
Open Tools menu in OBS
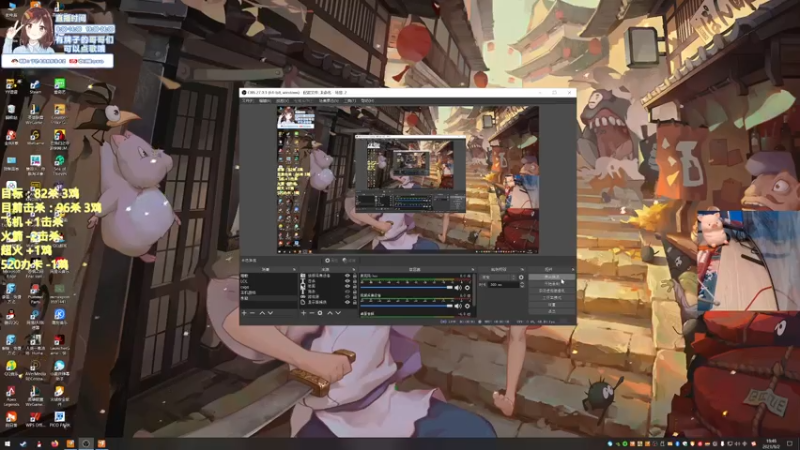tap(349, 101)
